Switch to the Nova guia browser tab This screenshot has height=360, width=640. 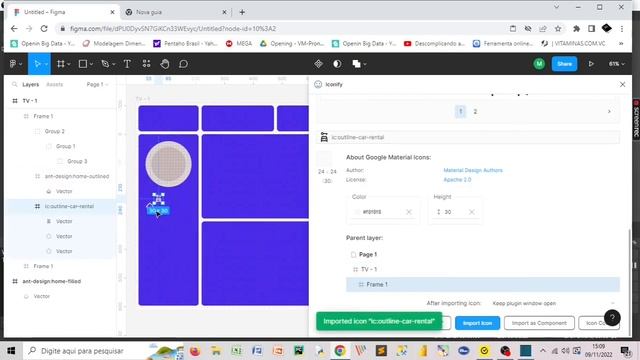(x=176, y=12)
